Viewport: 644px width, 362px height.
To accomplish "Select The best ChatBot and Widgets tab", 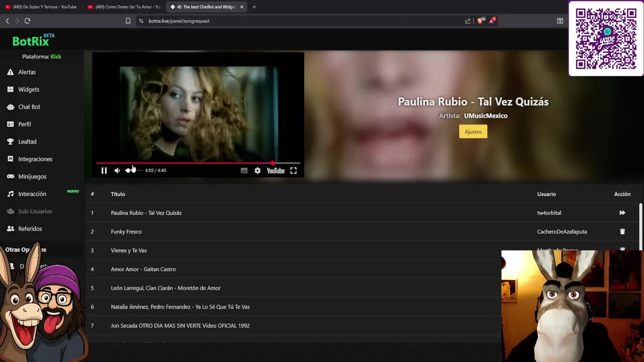I will coord(207,7).
